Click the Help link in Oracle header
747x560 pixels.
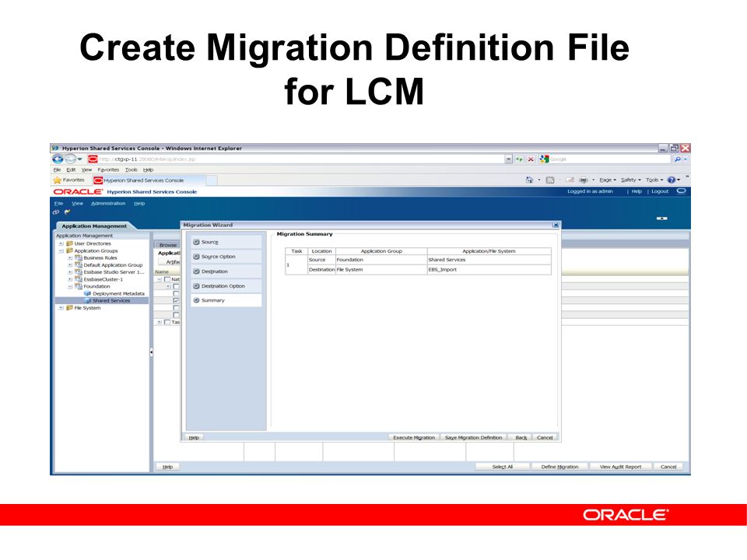[637, 191]
